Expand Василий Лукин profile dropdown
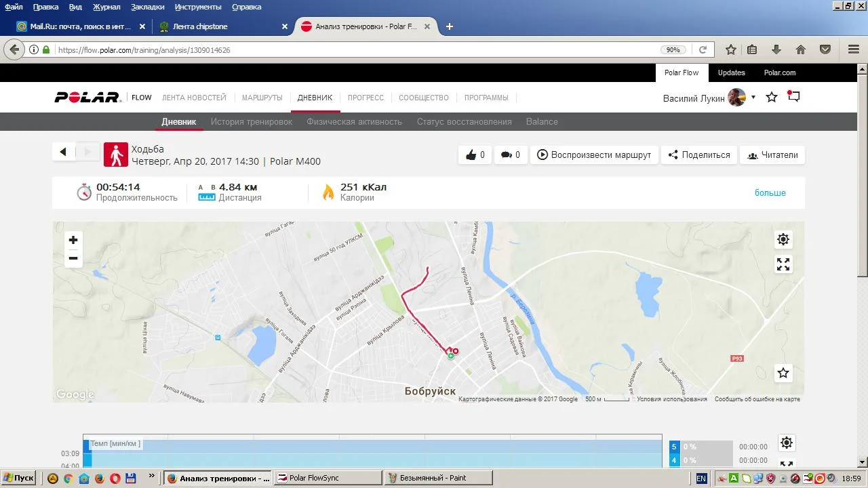 pyautogui.click(x=753, y=98)
